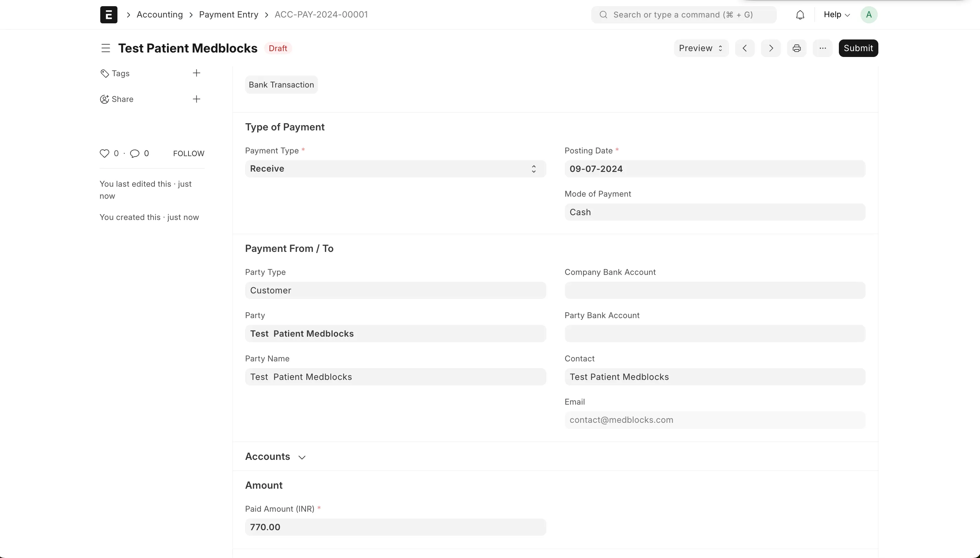The width and height of the screenshot is (980, 558).
Task: Open the Preview dropdown
Action: [x=700, y=48]
